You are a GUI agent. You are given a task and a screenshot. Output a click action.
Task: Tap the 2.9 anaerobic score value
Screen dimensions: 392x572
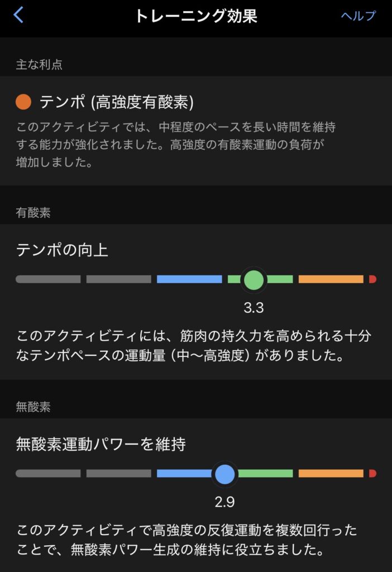(224, 502)
